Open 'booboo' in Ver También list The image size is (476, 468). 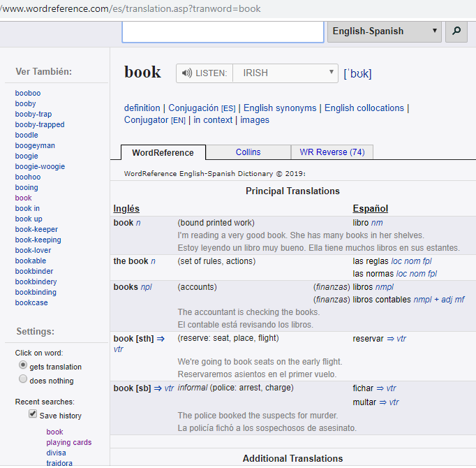pyautogui.click(x=28, y=93)
